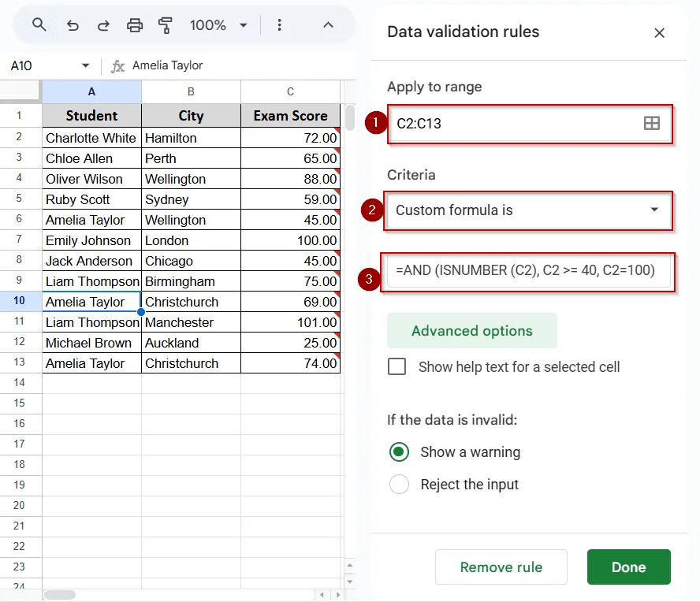This screenshot has width=700, height=602.
Task: Click the scroll up arrow at bottom right
Action: click(x=350, y=566)
